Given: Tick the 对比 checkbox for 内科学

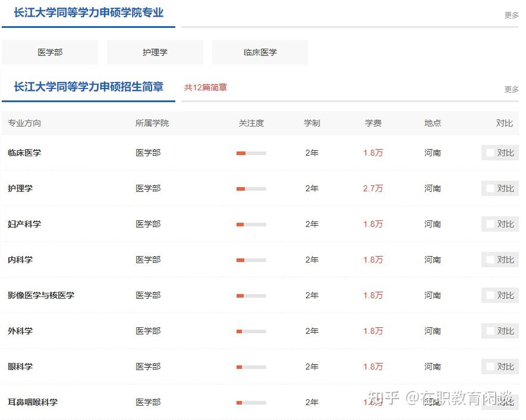Looking at the screenshot, I should [x=490, y=260].
